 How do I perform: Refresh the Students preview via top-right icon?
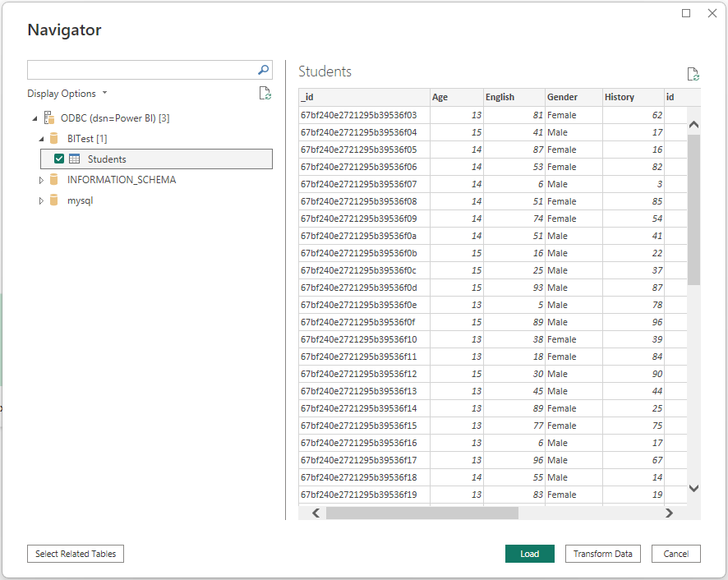(x=693, y=73)
